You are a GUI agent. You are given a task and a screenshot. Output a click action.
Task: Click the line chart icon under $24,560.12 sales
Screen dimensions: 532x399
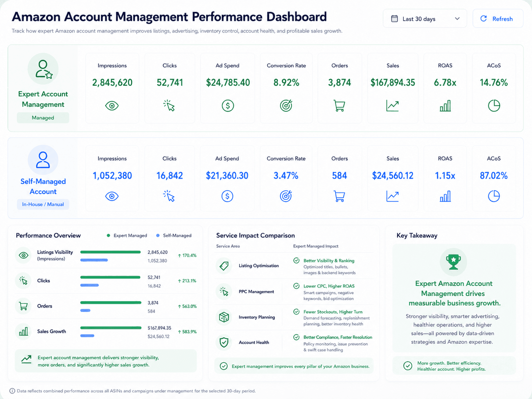(392, 196)
